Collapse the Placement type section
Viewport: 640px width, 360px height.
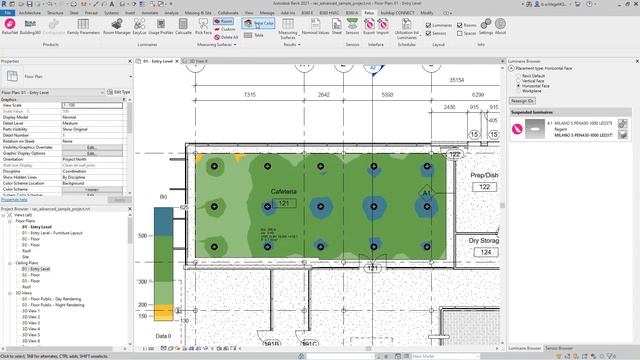[x=511, y=68]
